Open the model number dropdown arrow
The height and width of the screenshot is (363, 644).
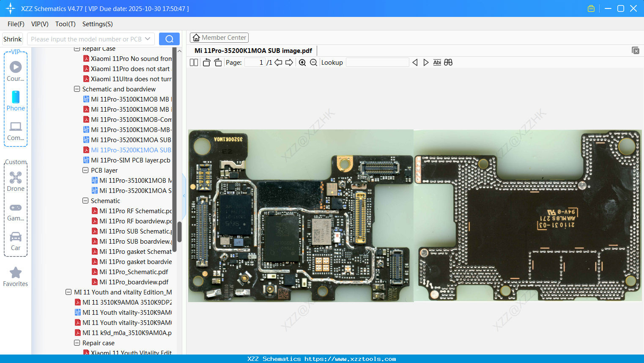148,38
